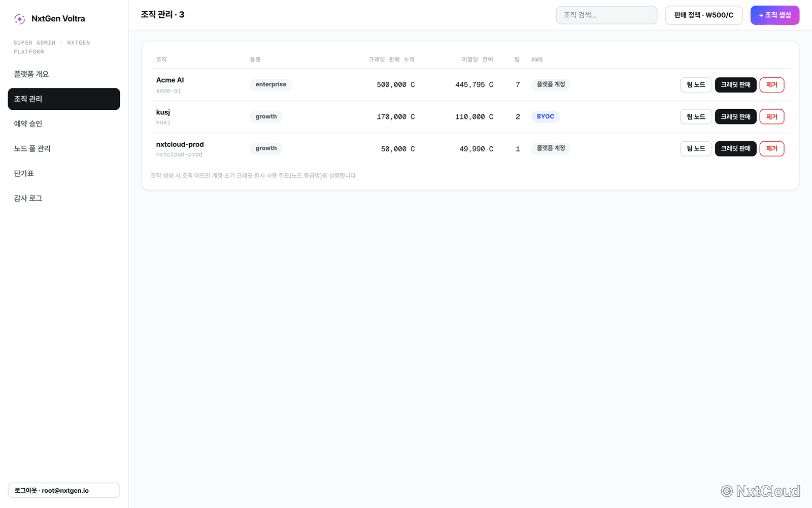
Task: Select 조직 관리 in the sidebar
Action: tap(64, 99)
